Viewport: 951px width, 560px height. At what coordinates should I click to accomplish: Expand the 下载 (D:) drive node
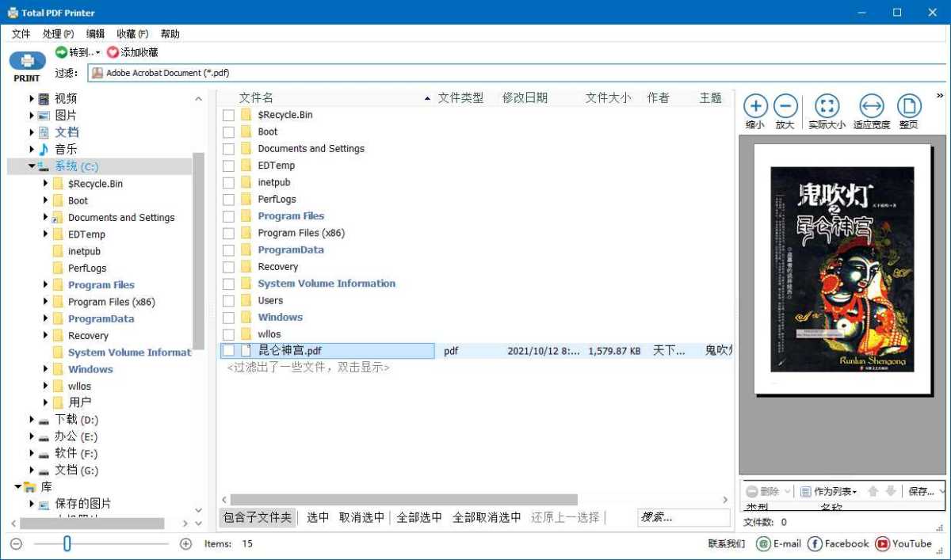point(32,420)
